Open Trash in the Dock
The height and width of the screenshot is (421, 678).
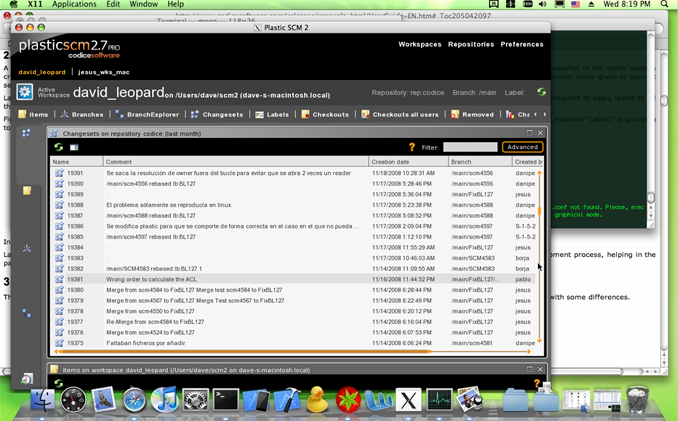(637, 400)
